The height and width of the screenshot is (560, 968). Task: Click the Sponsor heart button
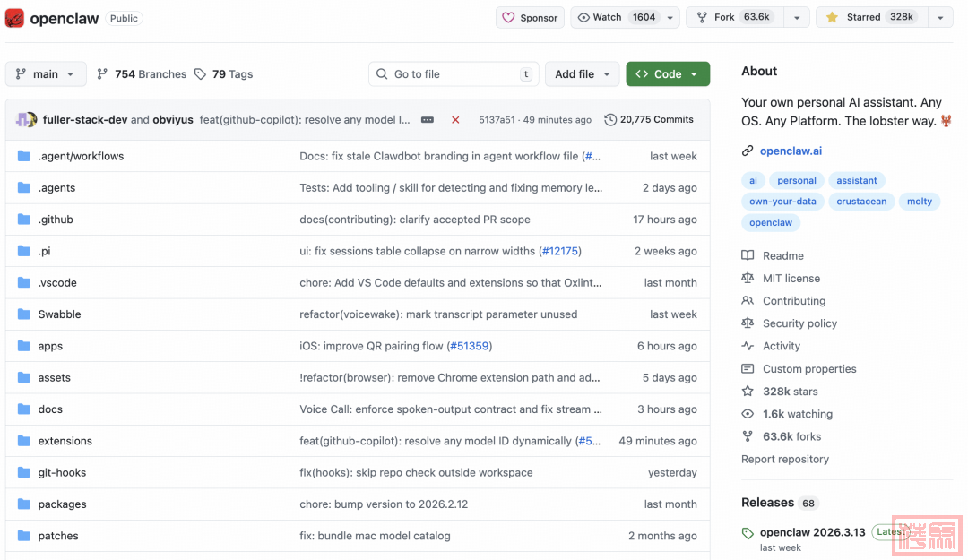point(531,17)
